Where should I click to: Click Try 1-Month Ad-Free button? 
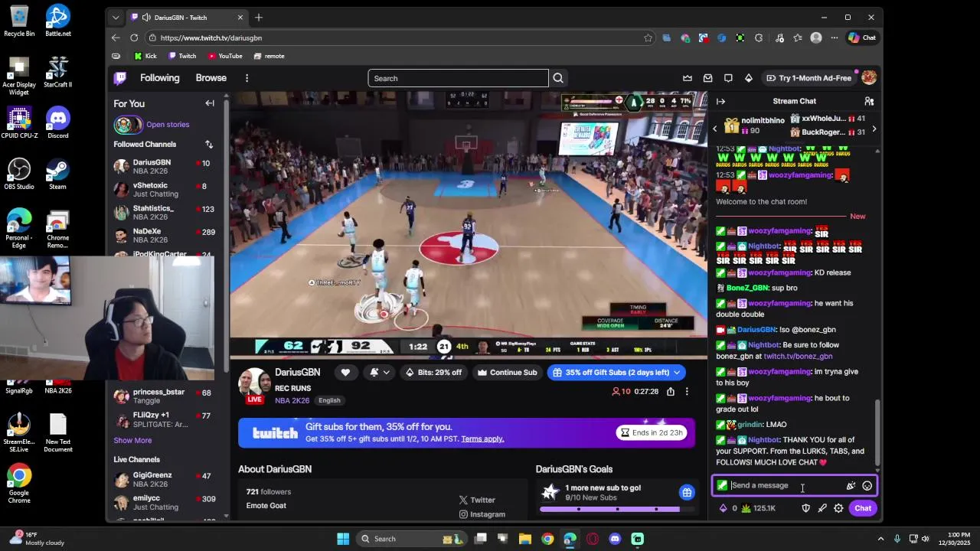tap(808, 78)
